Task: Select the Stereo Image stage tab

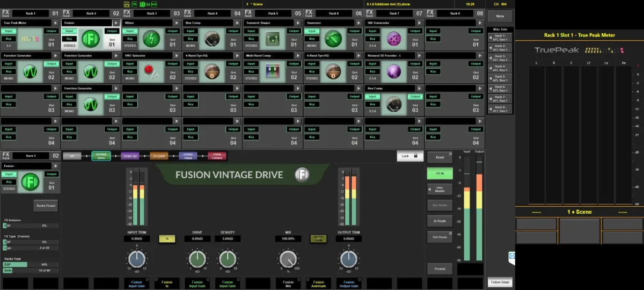Action: pyautogui.click(x=188, y=156)
